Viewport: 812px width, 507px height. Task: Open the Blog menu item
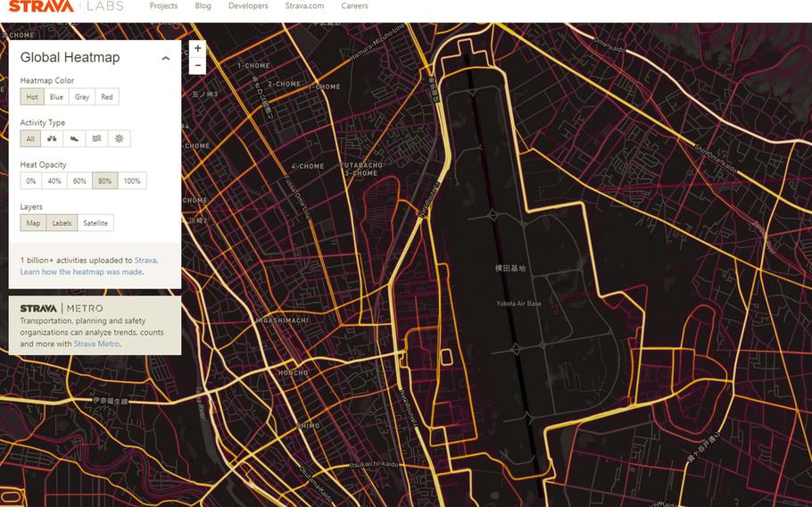[x=203, y=6]
